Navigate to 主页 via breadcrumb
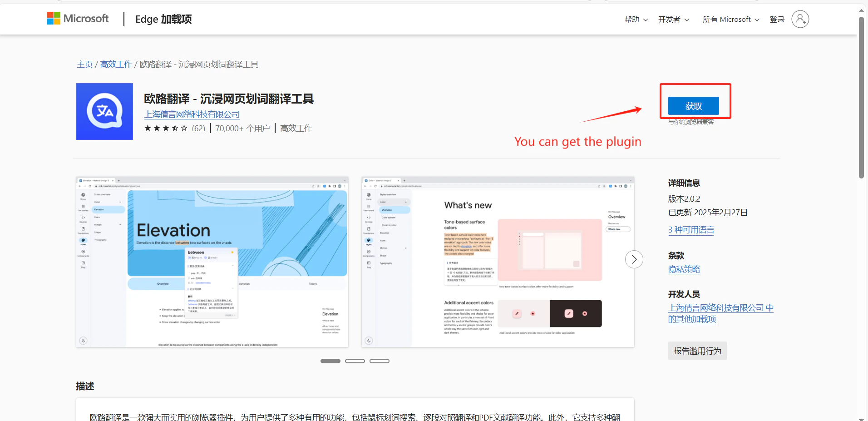868x421 pixels. (x=84, y=64)
